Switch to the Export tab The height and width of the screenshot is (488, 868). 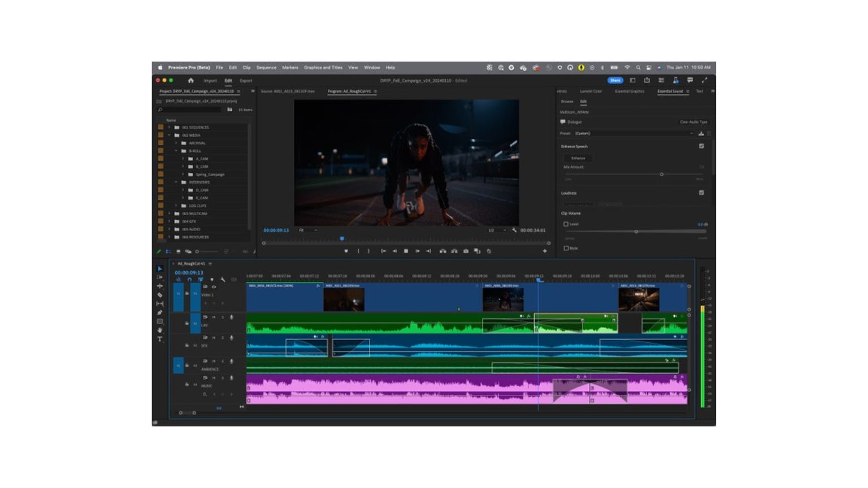pyautogui.click(x=246, y=80)
